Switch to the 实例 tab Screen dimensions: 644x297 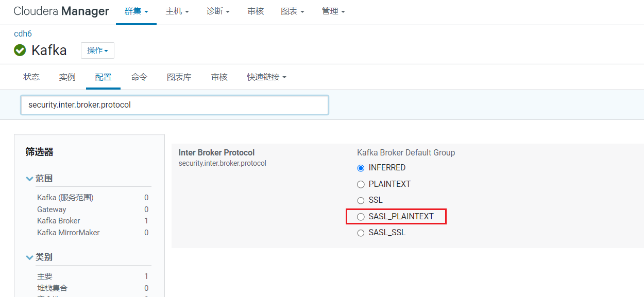[67, 77]
